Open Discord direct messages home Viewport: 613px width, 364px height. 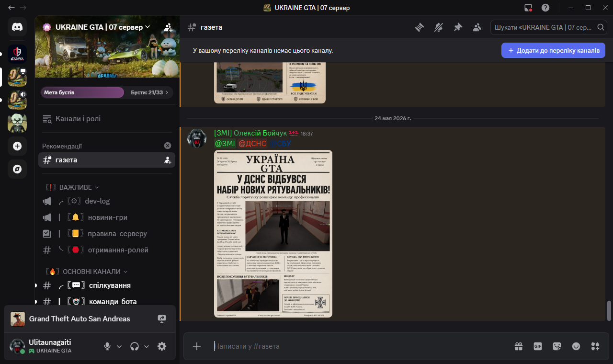[x=17, y=27]
